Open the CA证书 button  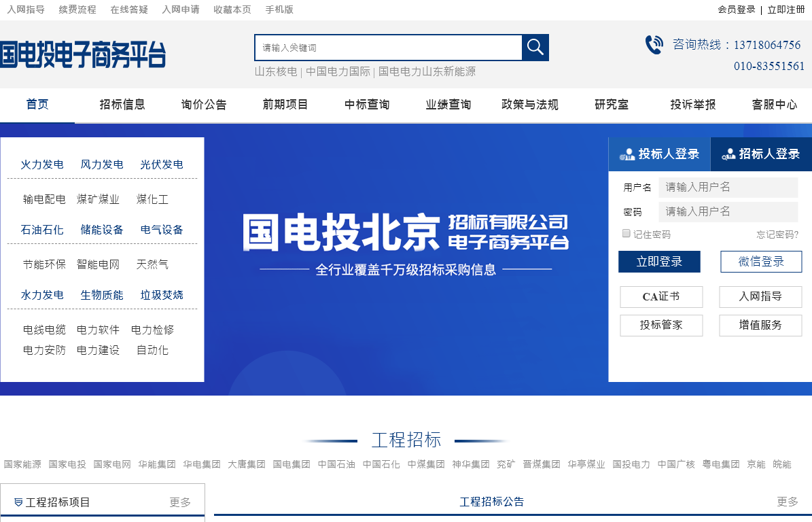pos(661,297)
